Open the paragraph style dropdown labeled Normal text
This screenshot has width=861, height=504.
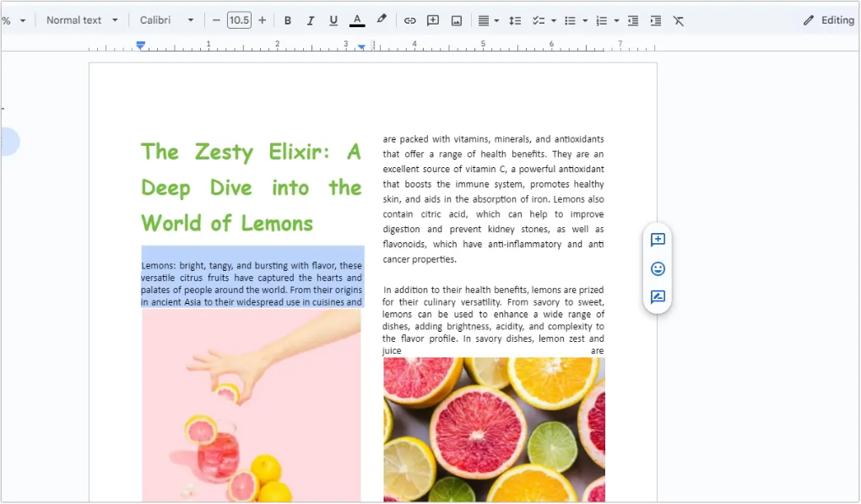[x=82, y=19]
